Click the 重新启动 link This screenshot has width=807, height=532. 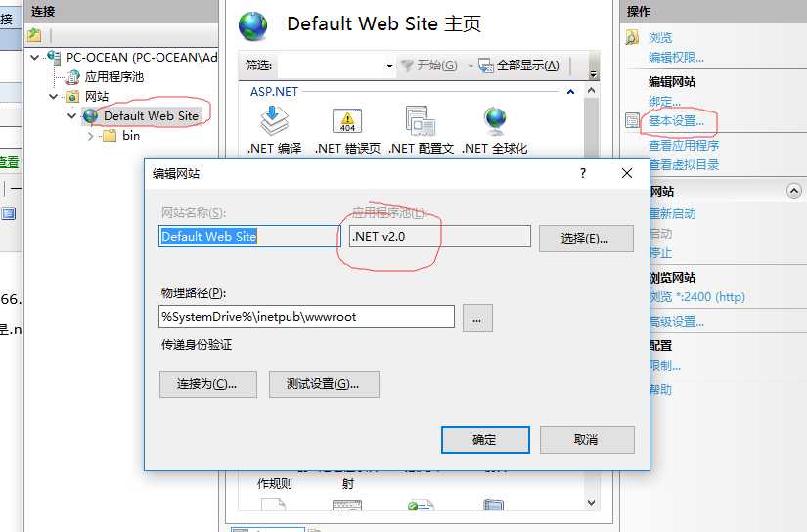[x=672, y=213]
